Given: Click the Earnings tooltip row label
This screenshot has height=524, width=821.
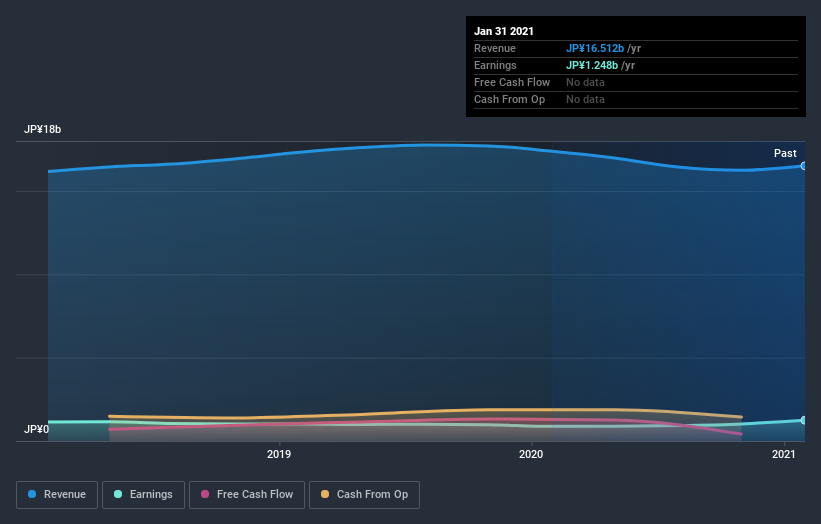Looking at the screenshot, I should 495,65.
